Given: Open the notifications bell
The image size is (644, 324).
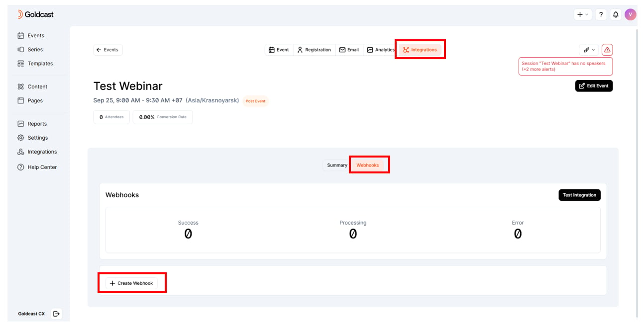Looking at the screenshot, I should [x=616, y=14].
